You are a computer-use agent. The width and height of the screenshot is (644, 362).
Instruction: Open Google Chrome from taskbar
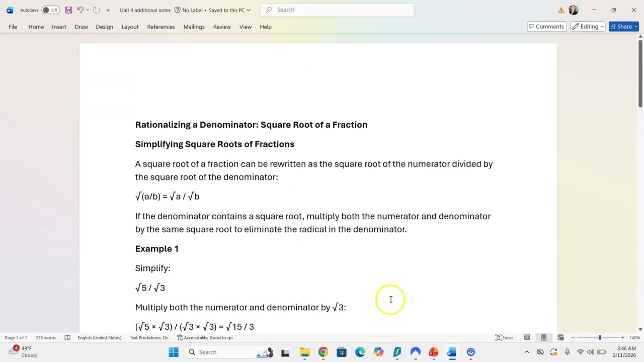(x=323, y=352)
